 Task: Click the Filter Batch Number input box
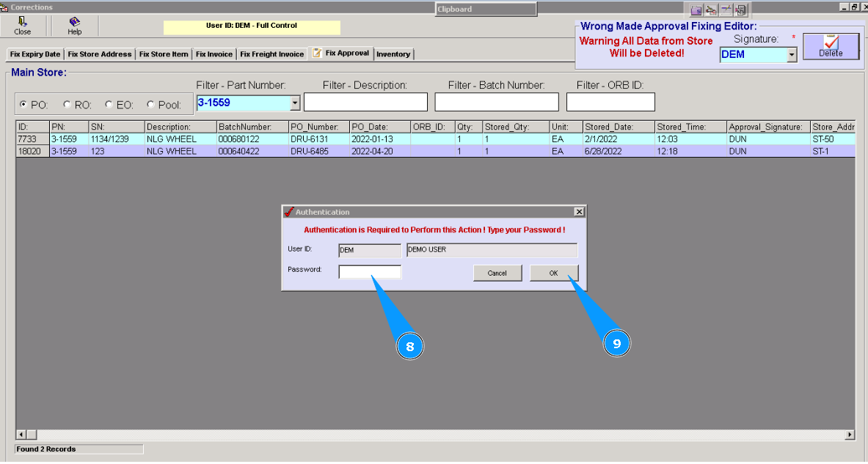point(497,102)
